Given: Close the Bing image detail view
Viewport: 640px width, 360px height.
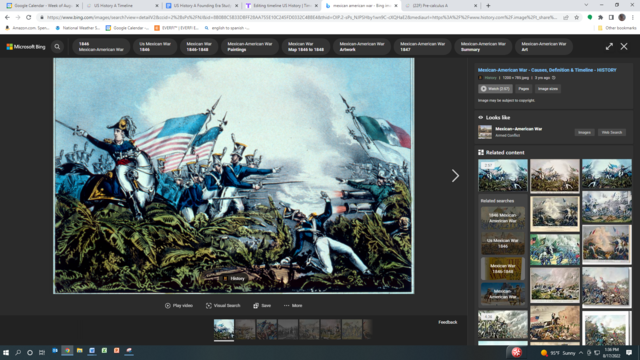Looking at the screenshot, I should (x=624, y=47).
